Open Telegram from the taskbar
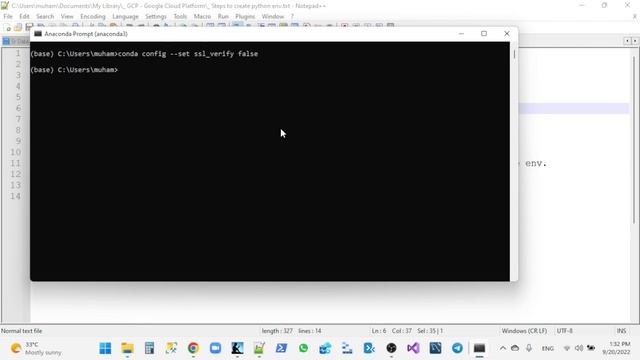Image resolution: width=640 pixels, height=360 pixels. [457, 348]
